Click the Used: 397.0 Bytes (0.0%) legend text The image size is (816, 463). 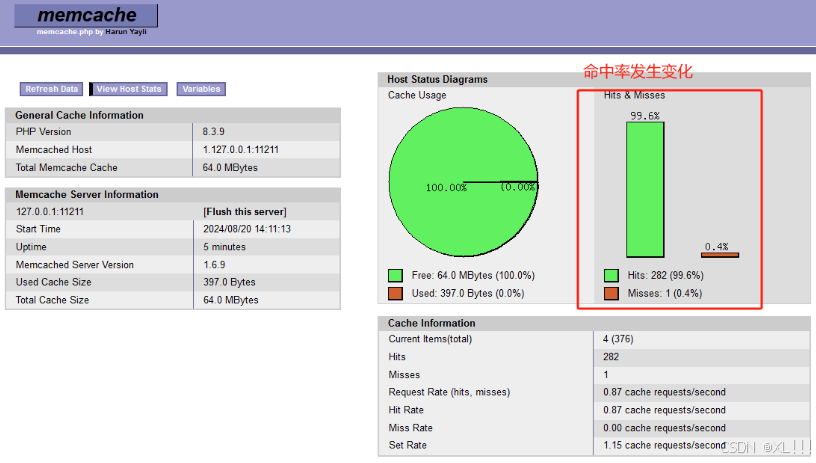468,293
